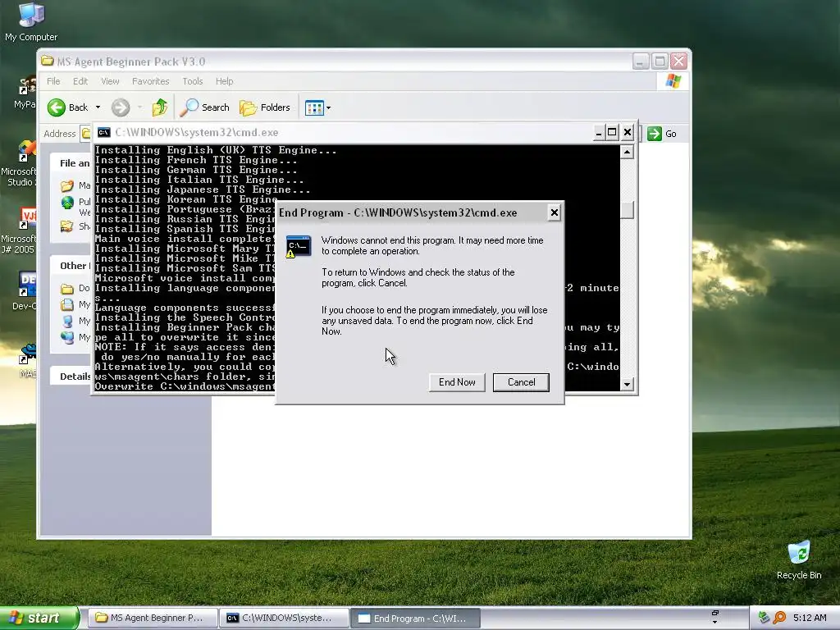The width and height of the screenshot is (840, 630).
Task: Click the Details panel header
Action: [71, 376]
